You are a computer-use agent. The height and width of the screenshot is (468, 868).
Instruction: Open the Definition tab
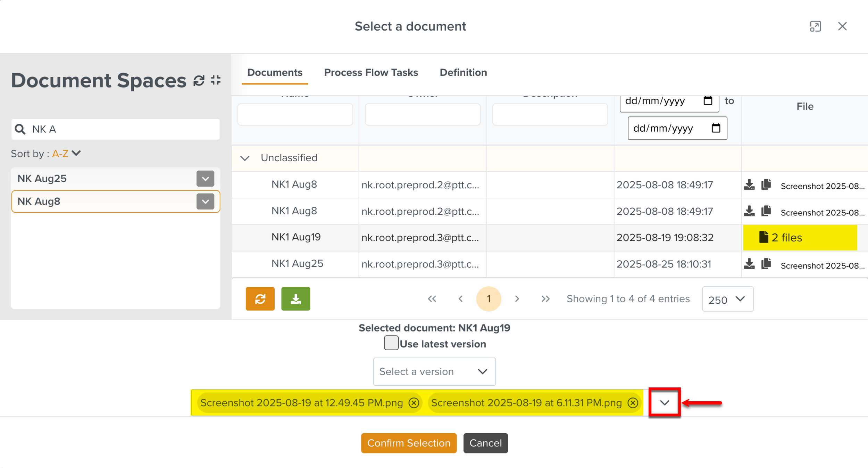(463, 72)
